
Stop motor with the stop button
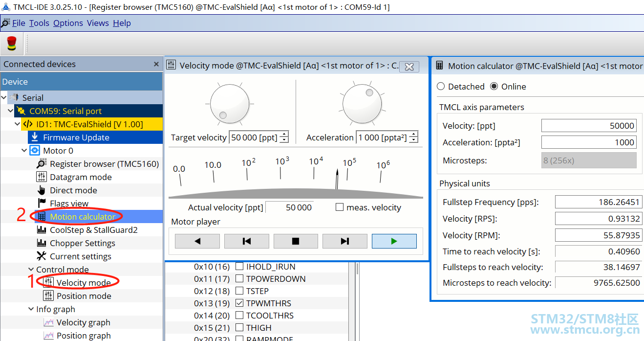(296, 241)
